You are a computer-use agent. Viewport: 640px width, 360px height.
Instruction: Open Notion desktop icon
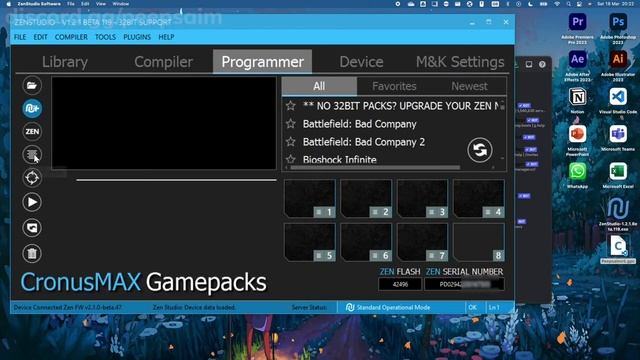tap(577, 97)
